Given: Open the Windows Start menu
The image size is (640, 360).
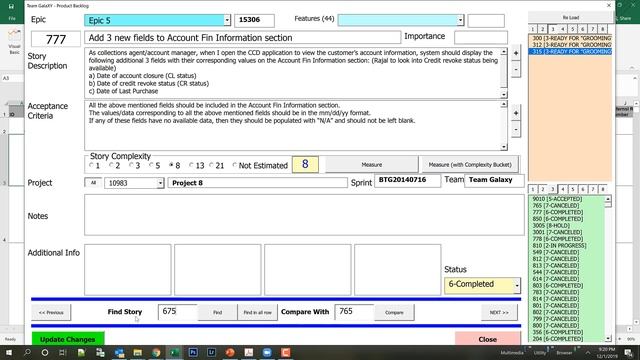Looking at the screenshot, I should 9,353.
